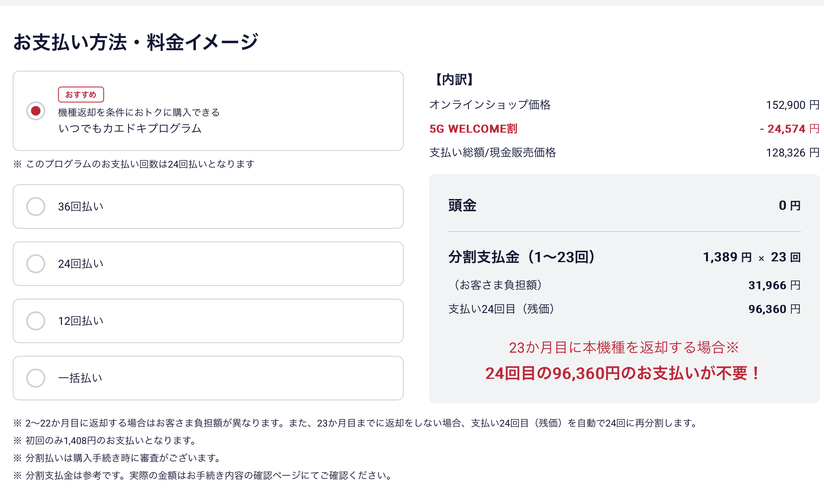This screenshot has height=504, width=824.
Task: Click the 支払い総額/現金販売価格 label
Action: click(493, 153)
